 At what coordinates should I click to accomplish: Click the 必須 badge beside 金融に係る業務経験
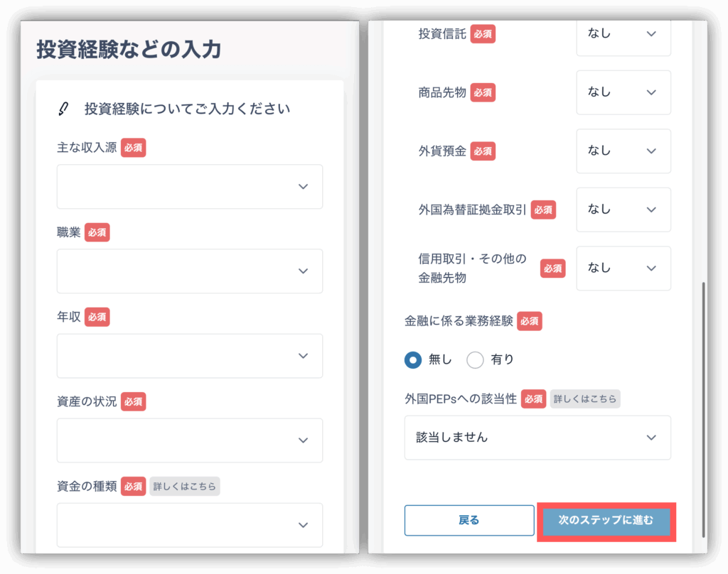530,321
